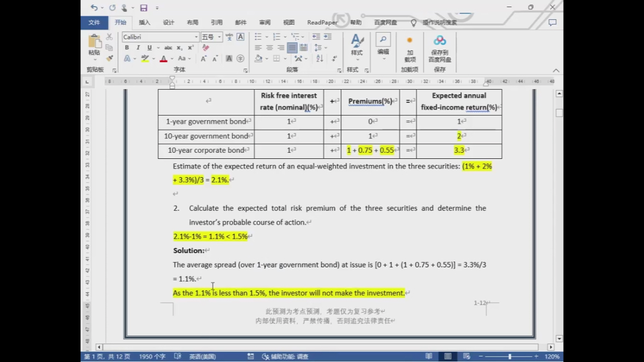Open the 样式 styles gallery button
Screen dimensions: 644x362
click(357, 47)
